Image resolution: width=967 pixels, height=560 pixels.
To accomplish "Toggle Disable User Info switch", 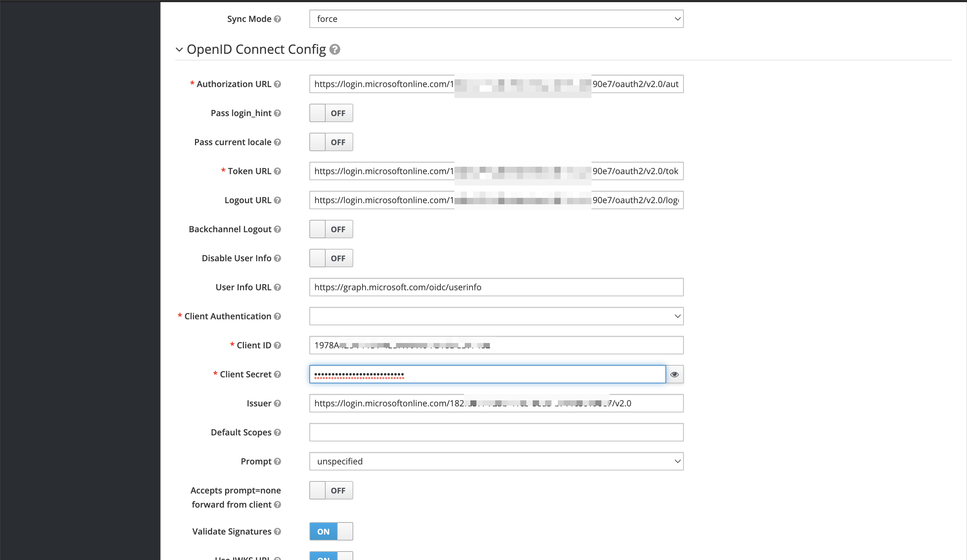I will (x=331, y=258).
